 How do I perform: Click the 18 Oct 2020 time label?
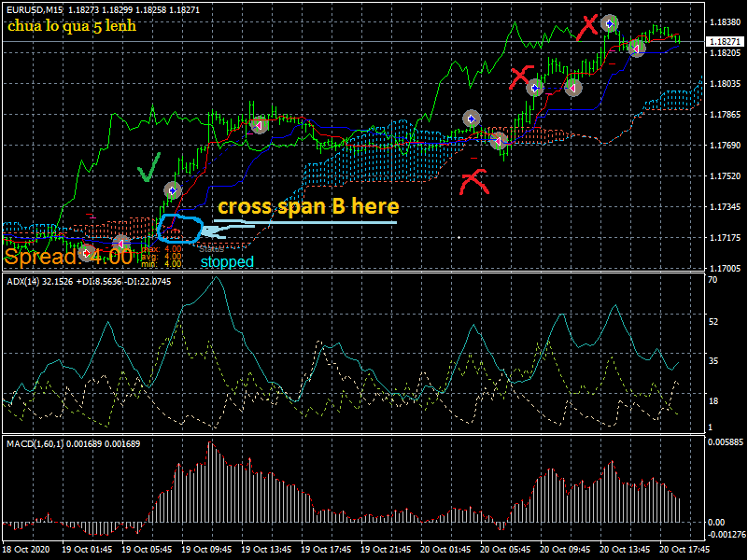(x=26, y=550)
